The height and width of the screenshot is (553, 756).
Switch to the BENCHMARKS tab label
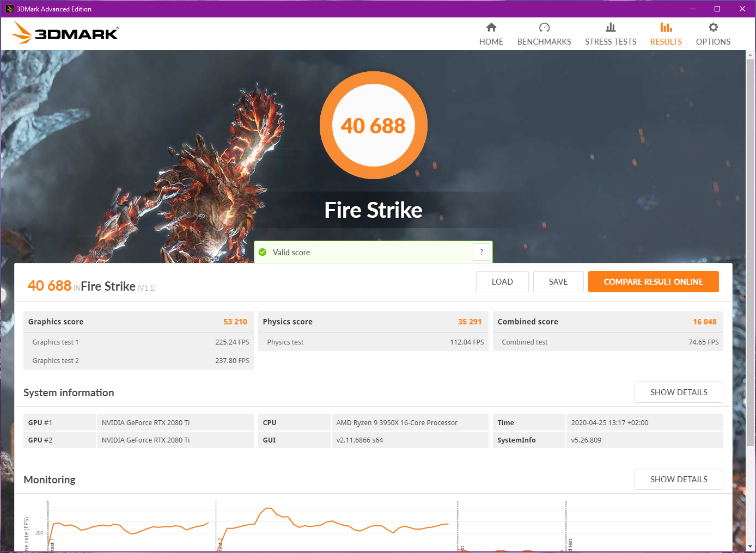[x=544, y=42]
